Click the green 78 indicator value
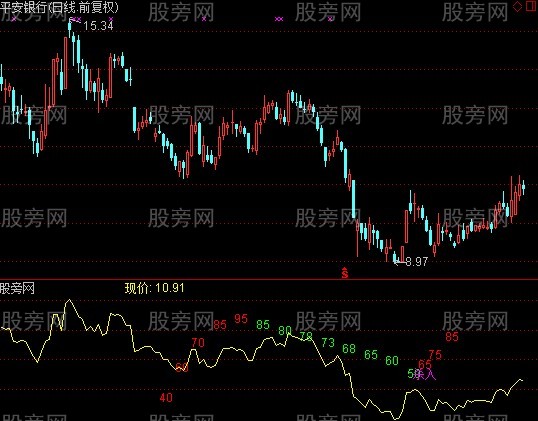This screenshot has width=538, height=421. tap(306, 337)
